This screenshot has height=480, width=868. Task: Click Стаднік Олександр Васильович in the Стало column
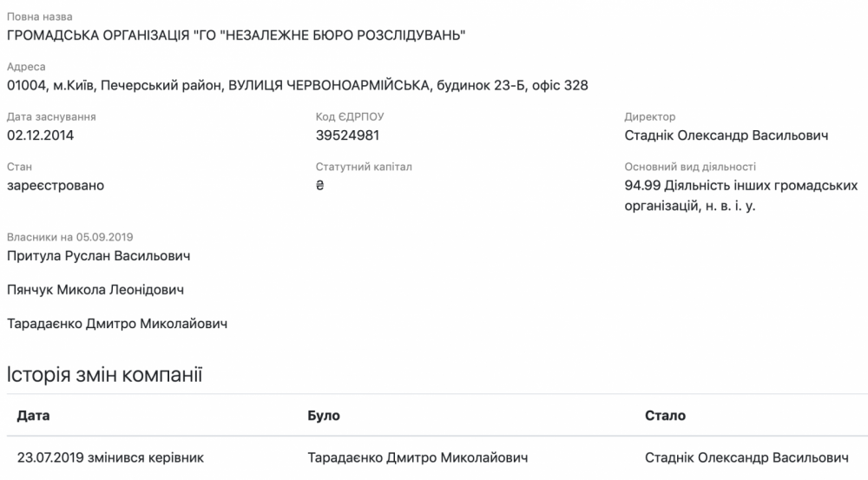pos(746,457)
